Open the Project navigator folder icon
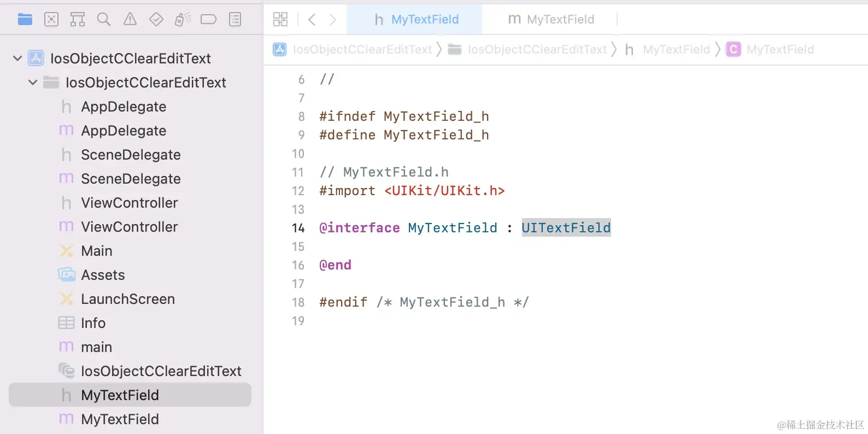Image resolution: width=868 pixels, height=434 pixels. click(x=25, y=20)
